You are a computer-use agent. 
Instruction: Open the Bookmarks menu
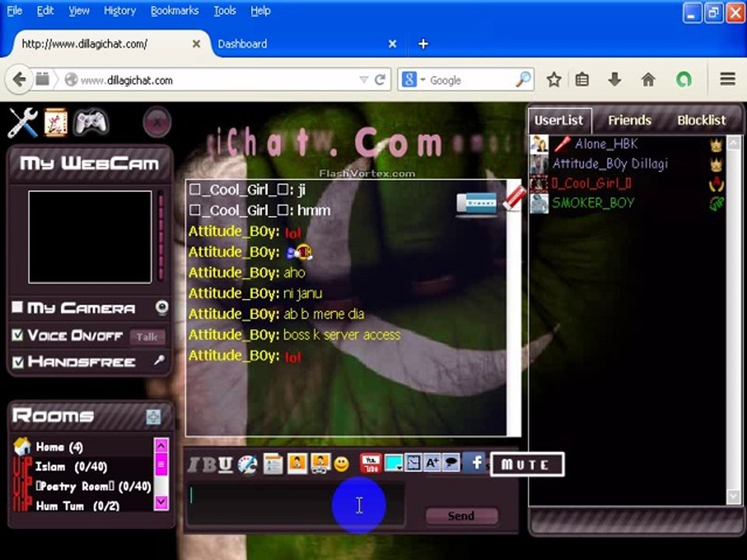pyautogui.click(x=174, y=10)
